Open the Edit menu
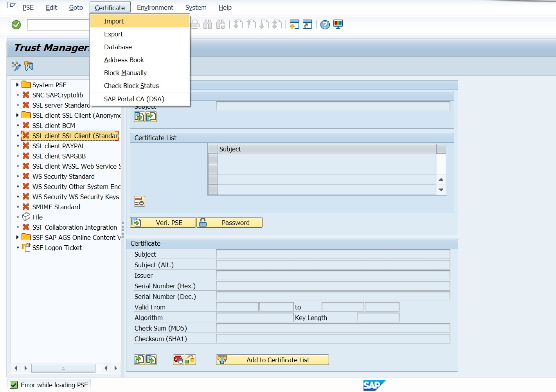 (51, 7)
